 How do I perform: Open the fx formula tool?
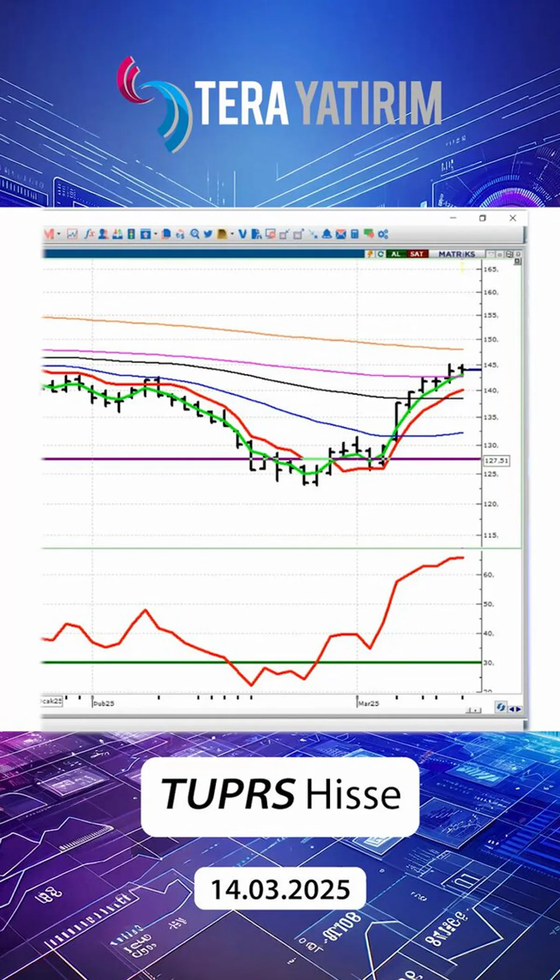(89, 234)
